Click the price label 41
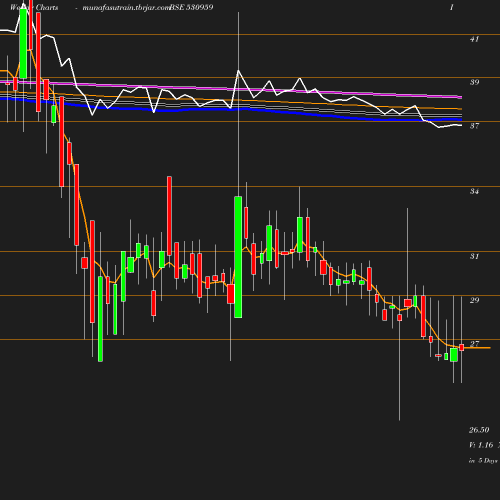 click(x=474, y=39)
